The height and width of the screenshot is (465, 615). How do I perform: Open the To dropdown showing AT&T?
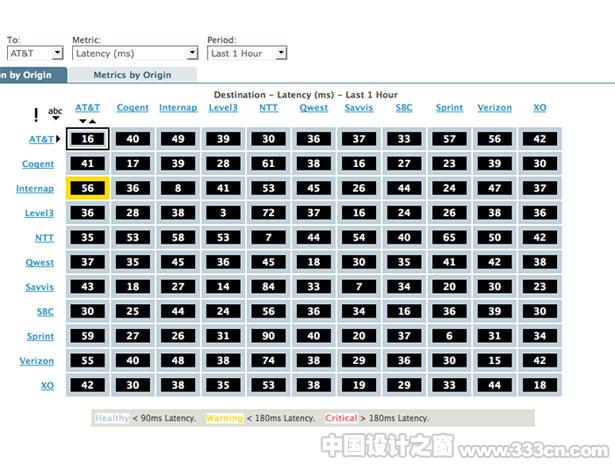[35, 53]
